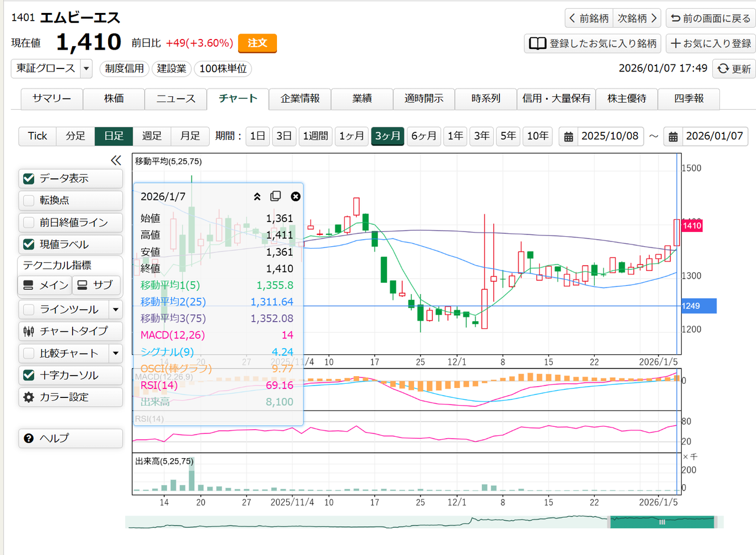The width and height of the screenshot is (756, 555).
Task: Open チャートタイプ chart type selector
Action: coord(71,331)
